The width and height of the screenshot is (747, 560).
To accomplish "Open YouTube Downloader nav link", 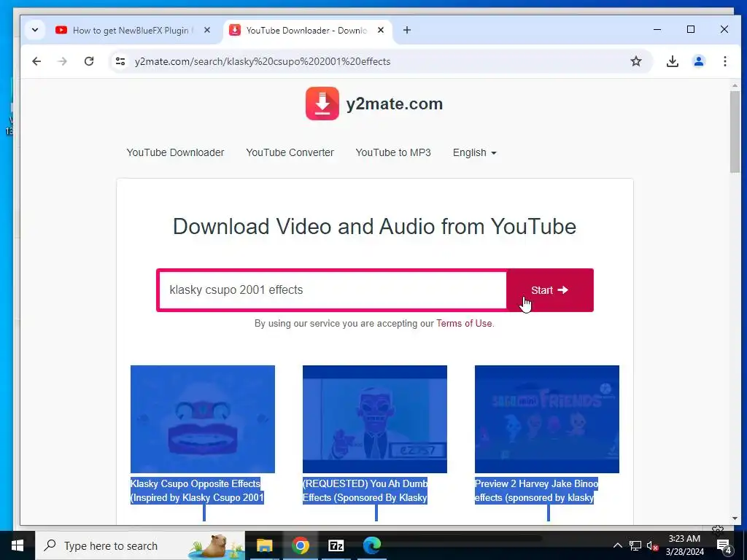I will 175,152.
